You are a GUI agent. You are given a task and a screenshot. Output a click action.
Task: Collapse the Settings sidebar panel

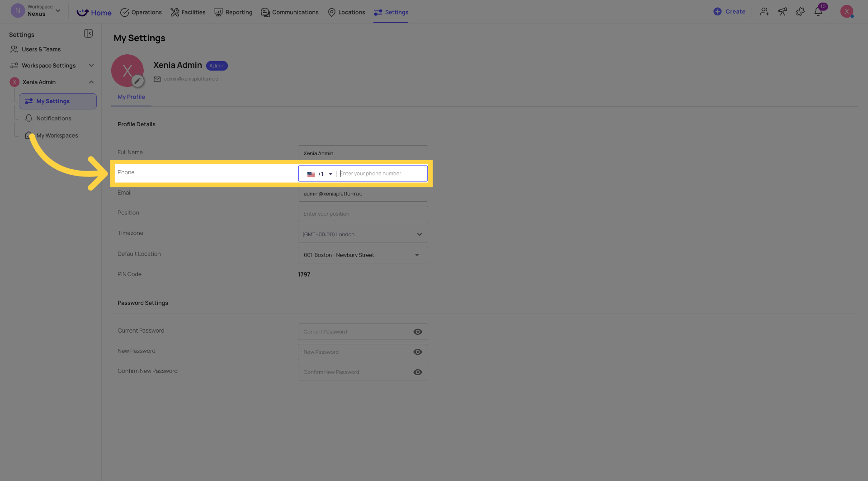pos(89,33)
